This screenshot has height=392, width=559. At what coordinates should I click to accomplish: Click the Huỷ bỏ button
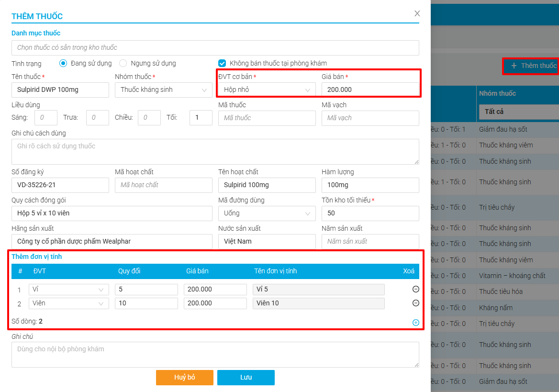184,377
